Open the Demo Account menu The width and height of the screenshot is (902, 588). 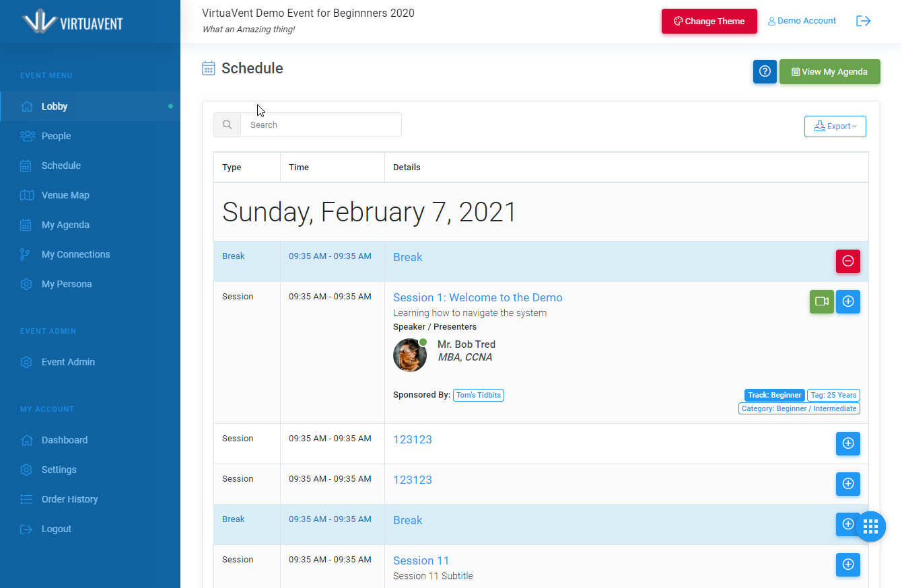[x=802, y=21]
